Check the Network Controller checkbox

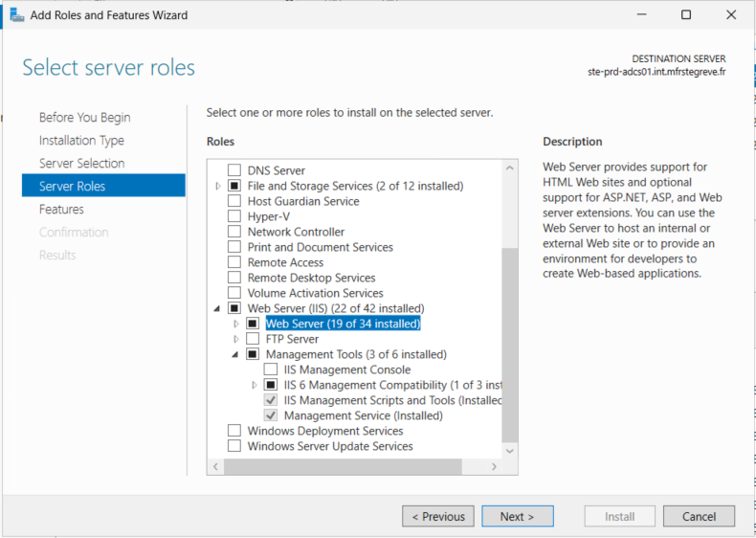(x=234, y=232)
